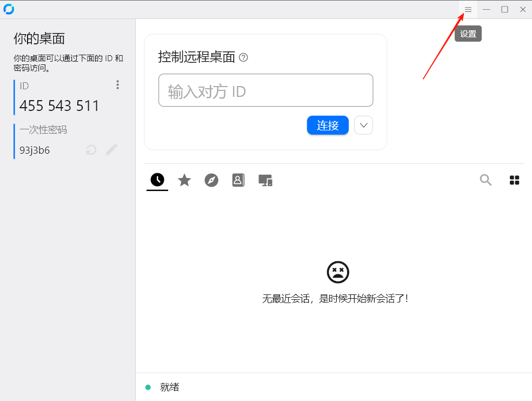The width and height of the screenshot is (532, 401).
Task: Click the green ready status dot
Action: tap(148, 387)
